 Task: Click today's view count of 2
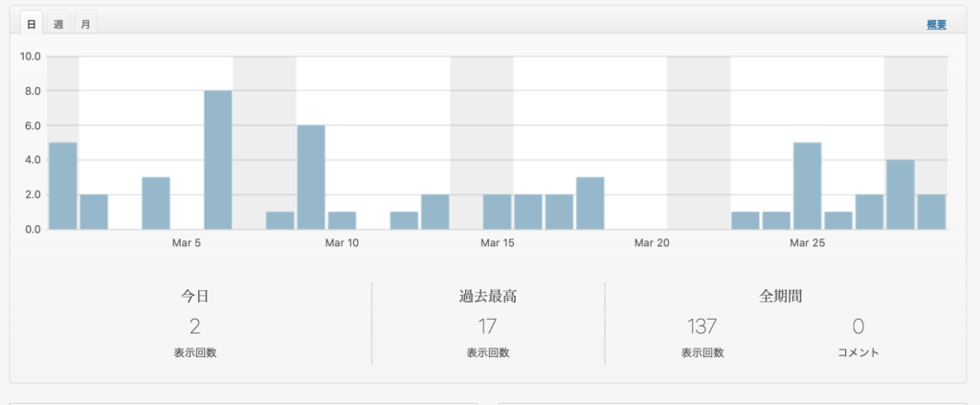194,326
